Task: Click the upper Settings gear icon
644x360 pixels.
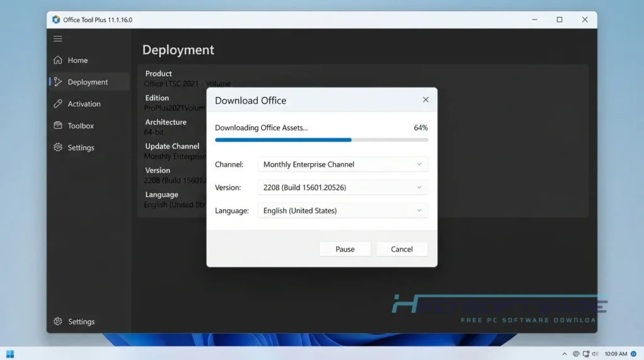Action: click(58, 147)
